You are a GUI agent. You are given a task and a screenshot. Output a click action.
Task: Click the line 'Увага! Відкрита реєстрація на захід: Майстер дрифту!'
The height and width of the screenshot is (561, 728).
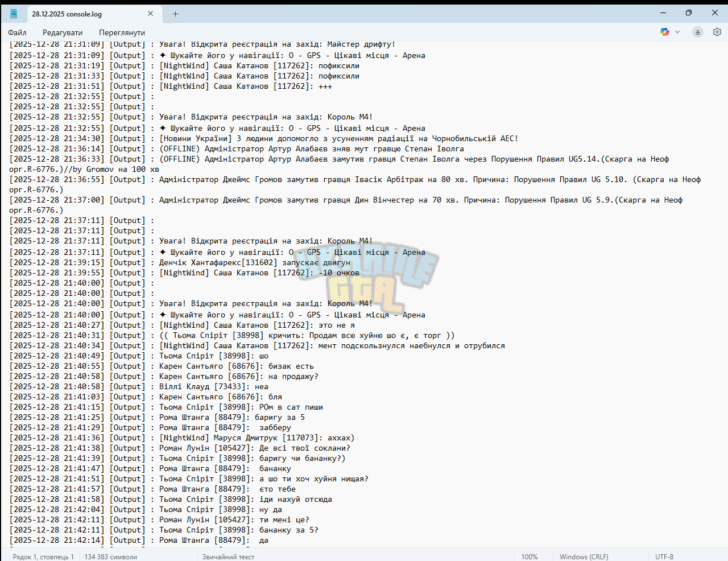tap(202, 44)
